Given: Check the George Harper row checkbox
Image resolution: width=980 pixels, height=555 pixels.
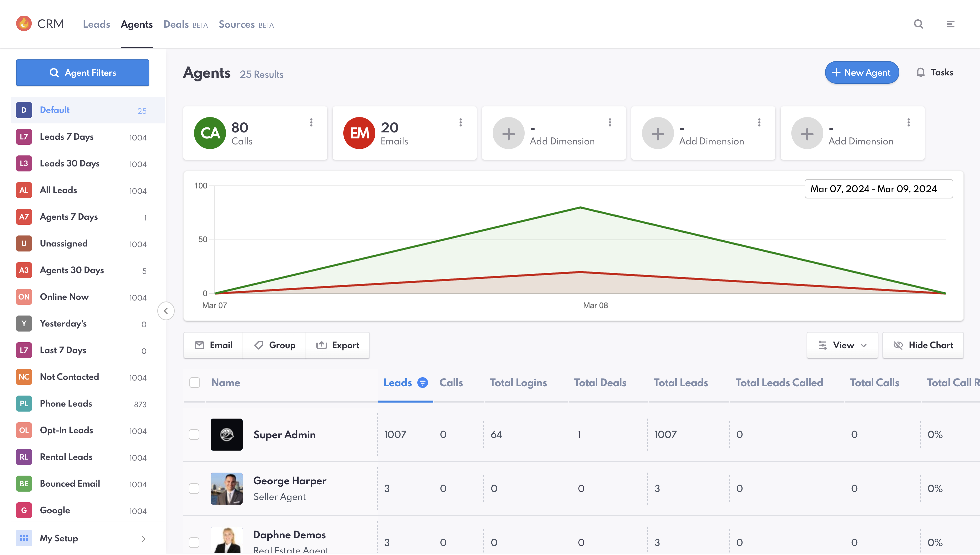Looking at the screenshot, I should pyautogui.click(x=194, y=489).
